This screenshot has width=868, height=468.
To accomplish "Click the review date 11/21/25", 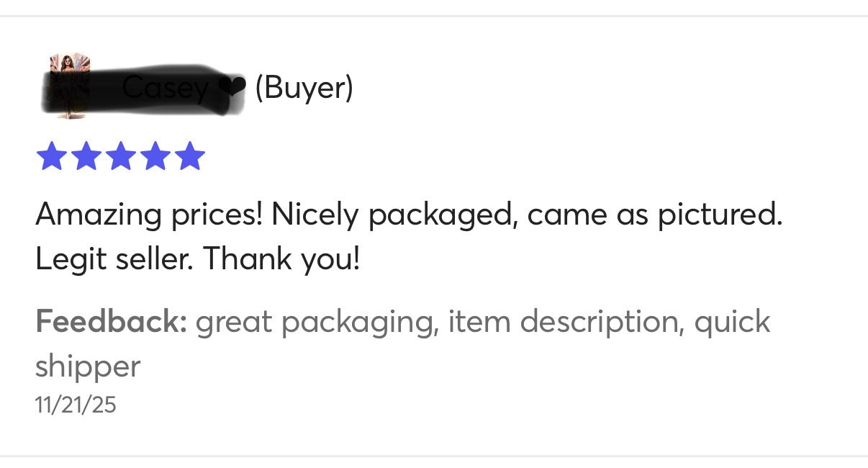I will coord(75,405).
